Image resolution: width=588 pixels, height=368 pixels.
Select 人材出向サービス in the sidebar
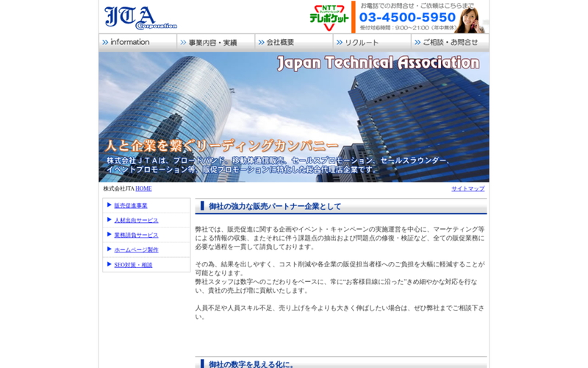[136, 221]
